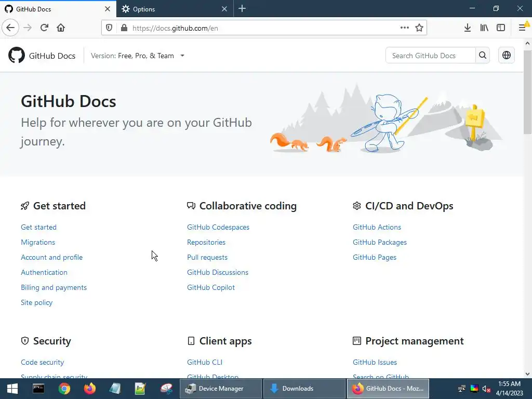This screenshot has width=532, height=399.
Task: Open the Migrations link
Action: (38, 242)
